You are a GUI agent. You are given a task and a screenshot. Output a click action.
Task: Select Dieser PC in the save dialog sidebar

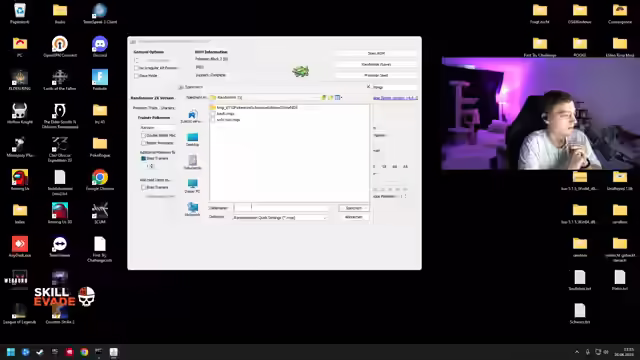(192, 186)
